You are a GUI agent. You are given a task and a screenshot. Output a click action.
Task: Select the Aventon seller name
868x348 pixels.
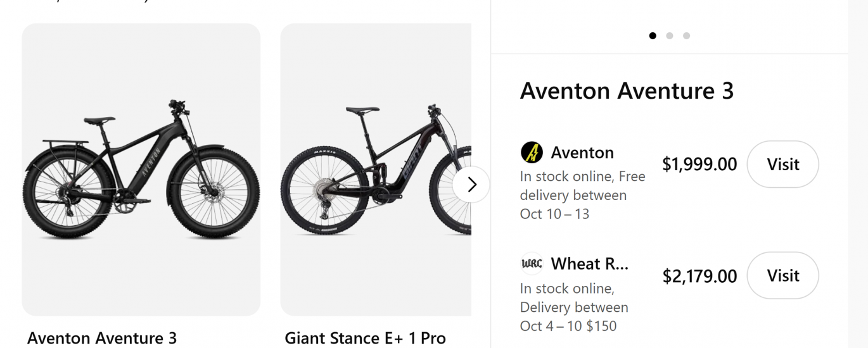[x=582, y=152]
